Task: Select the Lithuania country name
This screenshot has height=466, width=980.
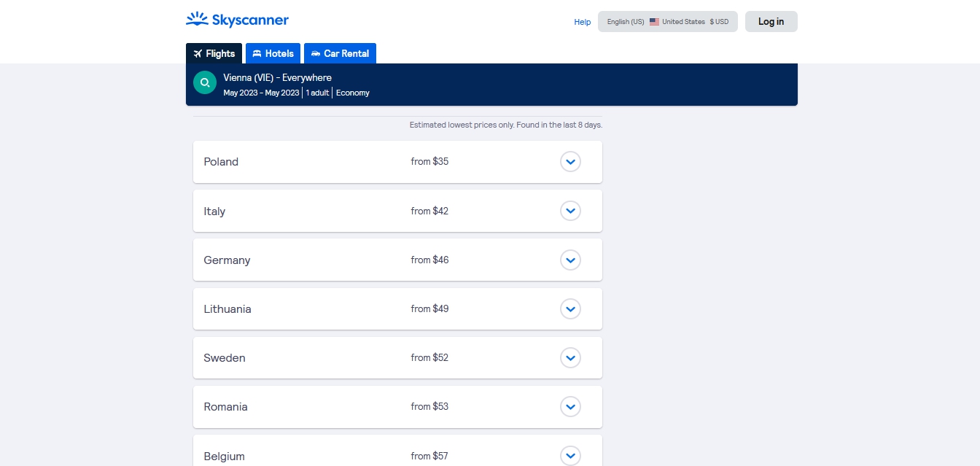Action: 227,308
